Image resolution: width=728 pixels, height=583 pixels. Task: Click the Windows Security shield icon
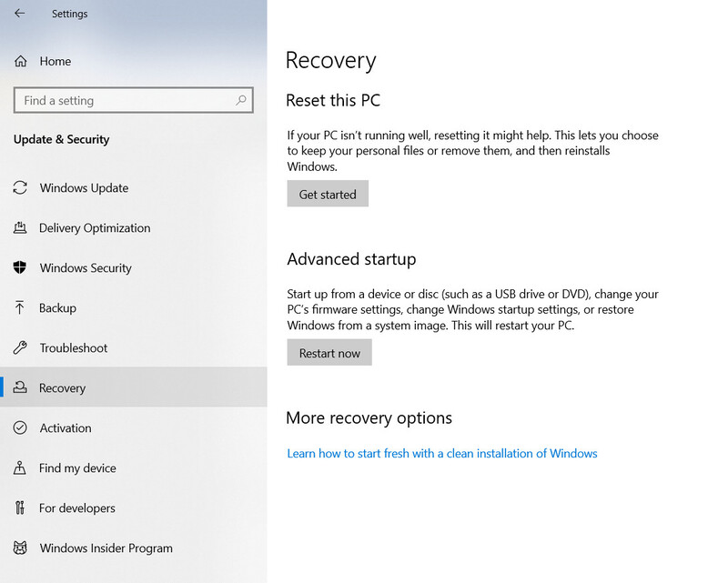pos(19,267)
